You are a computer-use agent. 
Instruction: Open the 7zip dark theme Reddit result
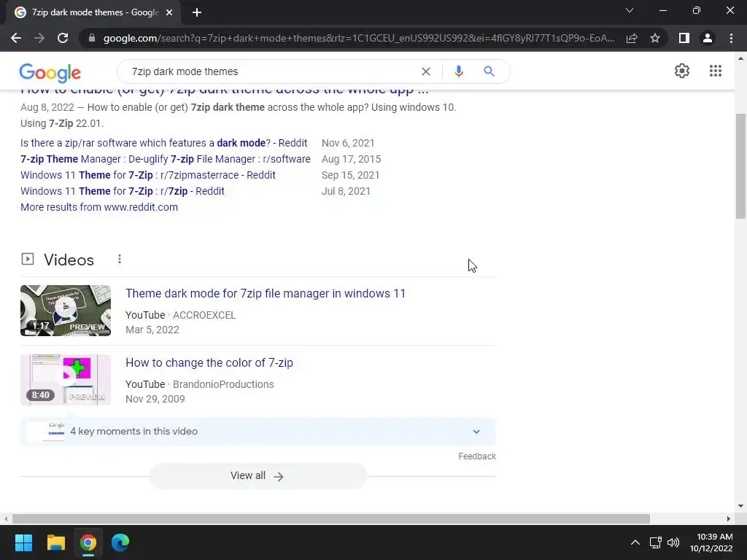click(x=225, y=90)
